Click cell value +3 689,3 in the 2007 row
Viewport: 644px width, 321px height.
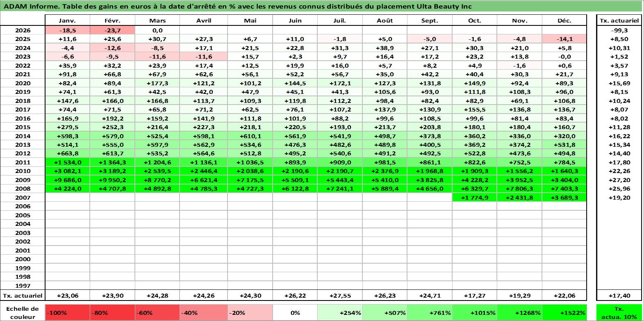click(564, 198)
